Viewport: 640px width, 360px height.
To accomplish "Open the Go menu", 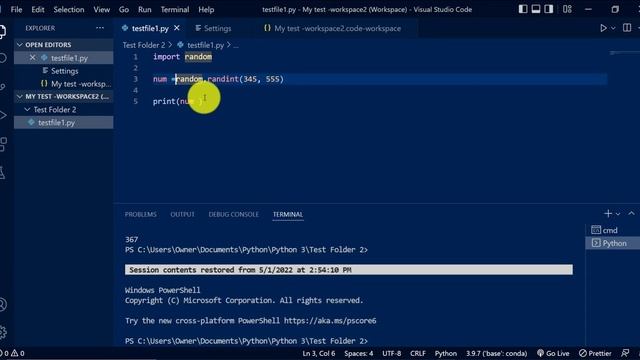I will [124, 9].
